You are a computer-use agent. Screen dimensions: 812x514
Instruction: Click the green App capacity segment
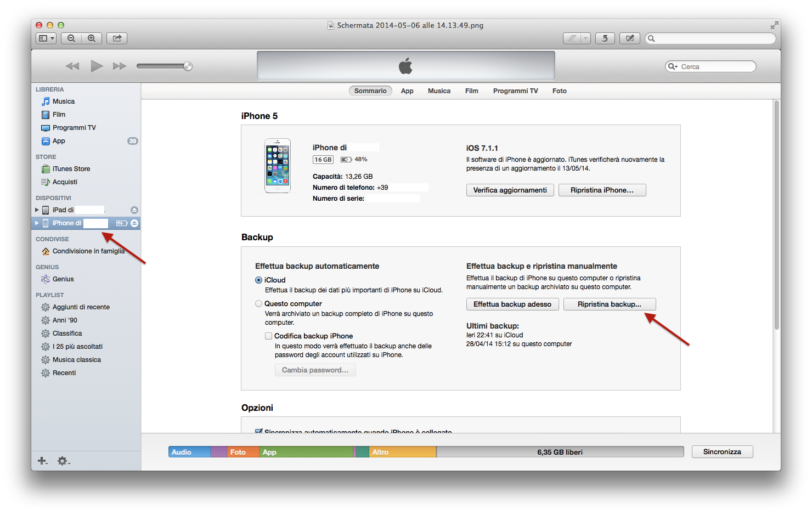click(306, 452)
